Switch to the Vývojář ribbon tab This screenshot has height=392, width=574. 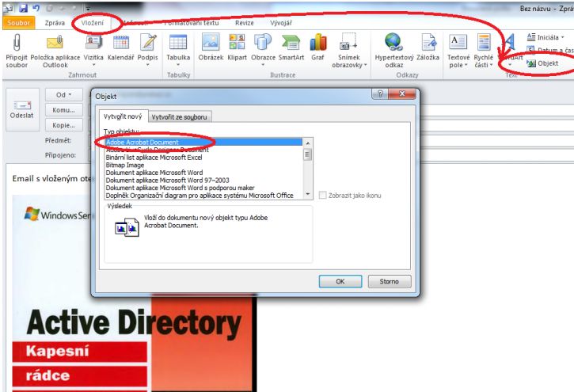(281, 23)
